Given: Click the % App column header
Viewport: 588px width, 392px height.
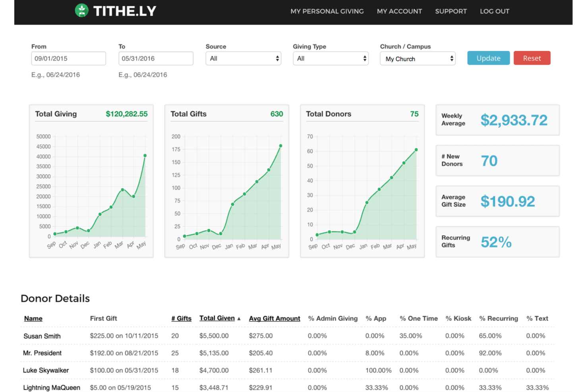Looking at the screenshot, I should pyautogui.click(x=376, y=319).
